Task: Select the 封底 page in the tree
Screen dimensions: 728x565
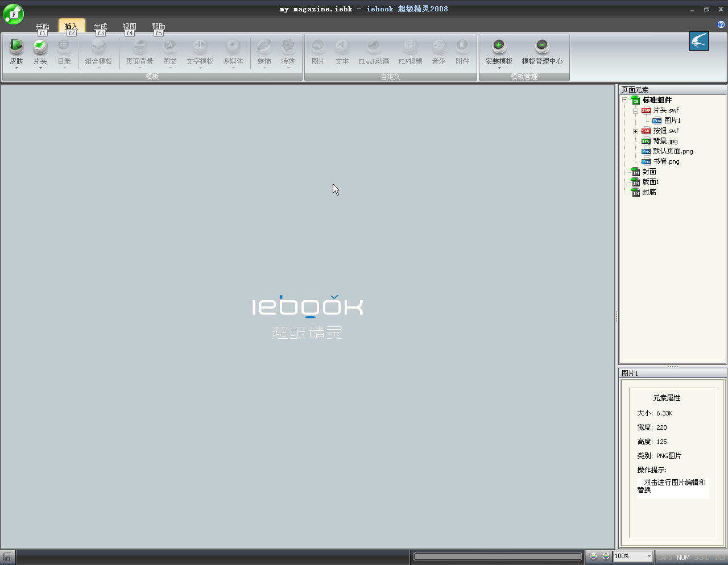Action: (x=649, y=192)
